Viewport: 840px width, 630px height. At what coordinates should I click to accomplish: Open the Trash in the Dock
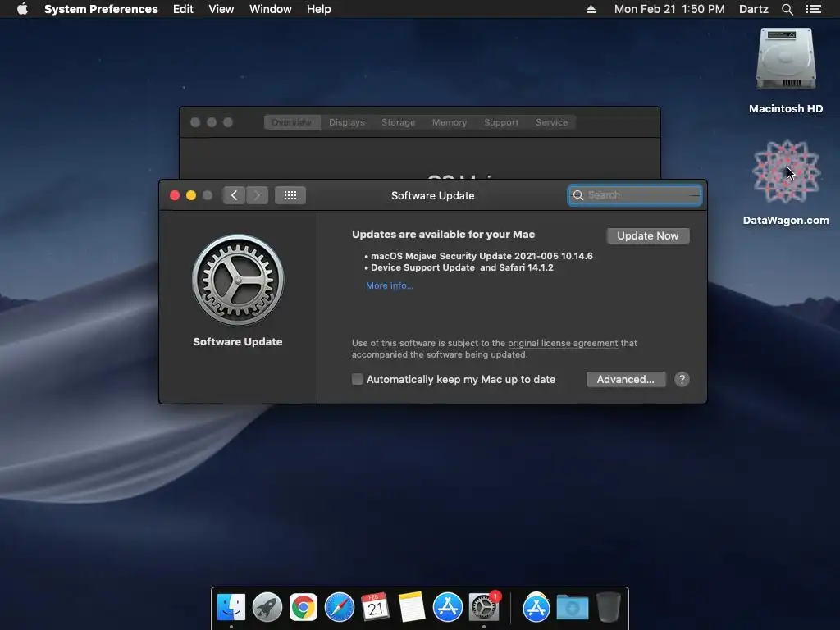point(609,608)
